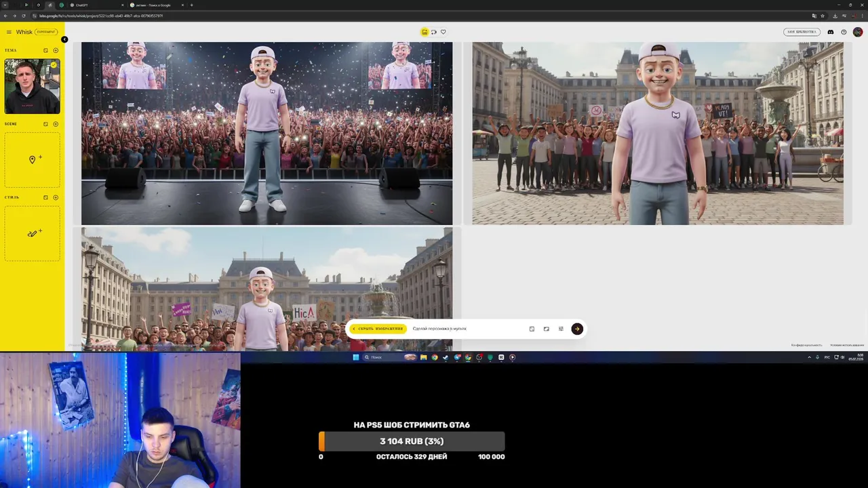
Task: Open the Google account avatar
Action: [858, 32]
